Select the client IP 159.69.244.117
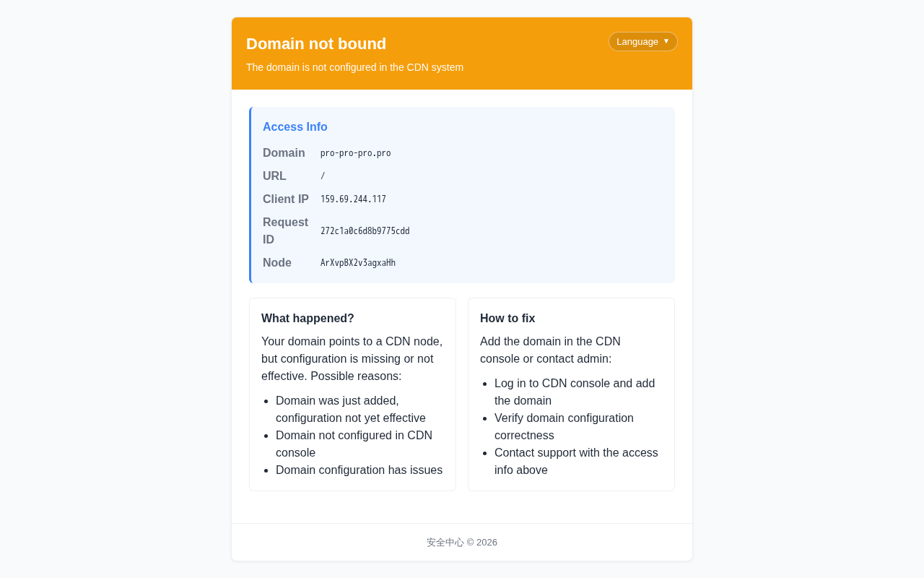 (353, 199)
